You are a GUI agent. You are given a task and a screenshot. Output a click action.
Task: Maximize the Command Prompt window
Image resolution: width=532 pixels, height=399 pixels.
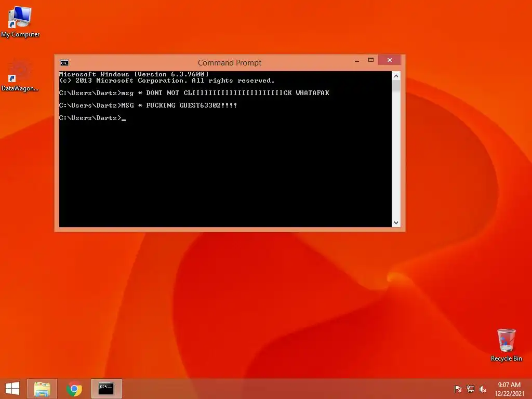(x=371, y=60)
